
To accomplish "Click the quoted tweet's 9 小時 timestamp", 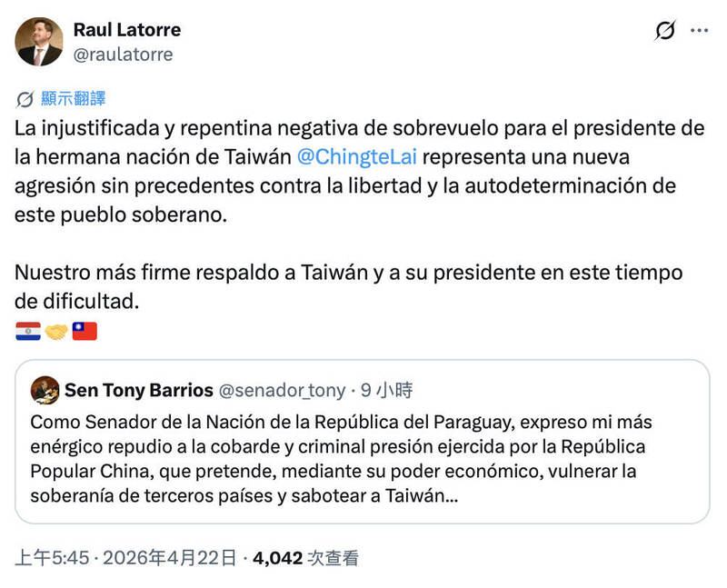I will (x=386, y=391).
